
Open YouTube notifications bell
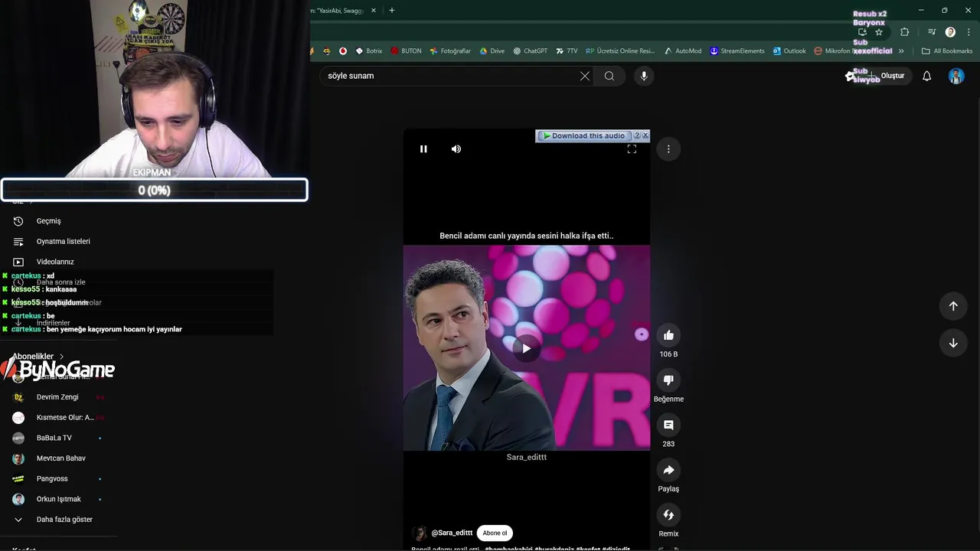click(926, 76)
